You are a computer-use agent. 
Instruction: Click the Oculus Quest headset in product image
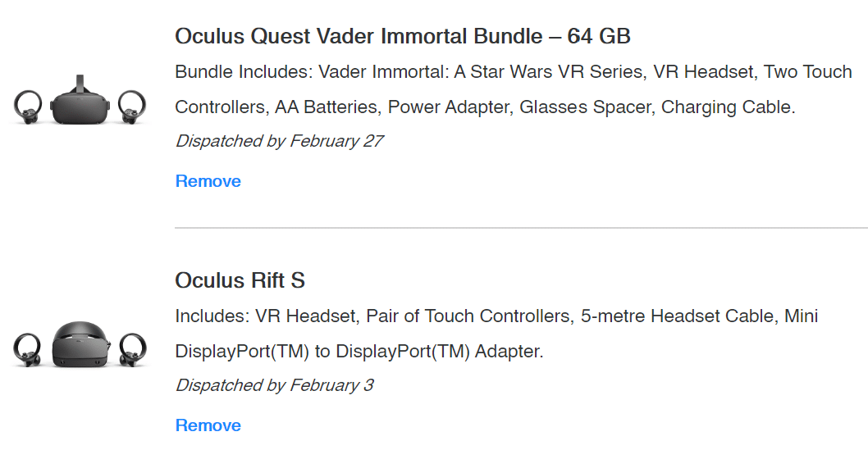click(x=80, y=101)
